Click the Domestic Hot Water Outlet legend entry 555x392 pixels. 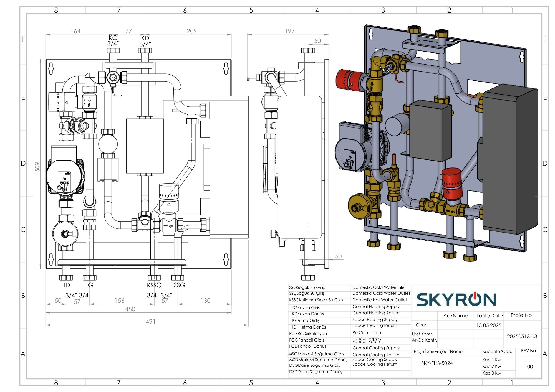[x=380, y=300]
